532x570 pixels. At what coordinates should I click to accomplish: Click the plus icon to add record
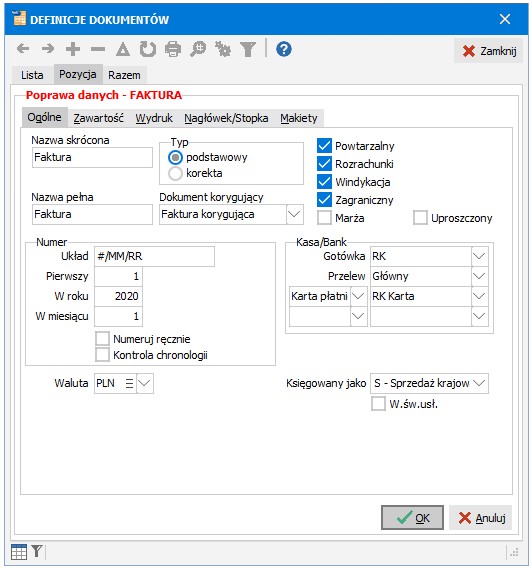tap(73, 49)
